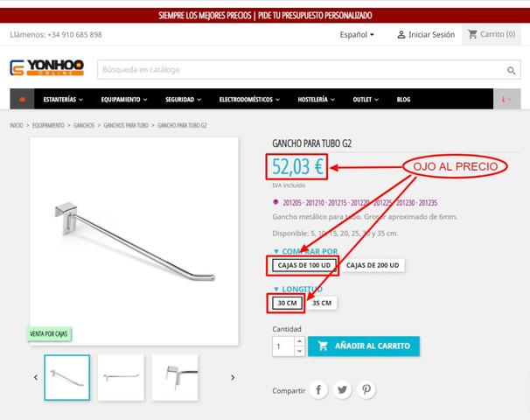
Task: Expand the Estanterías menu
Action: coord(63,100)
